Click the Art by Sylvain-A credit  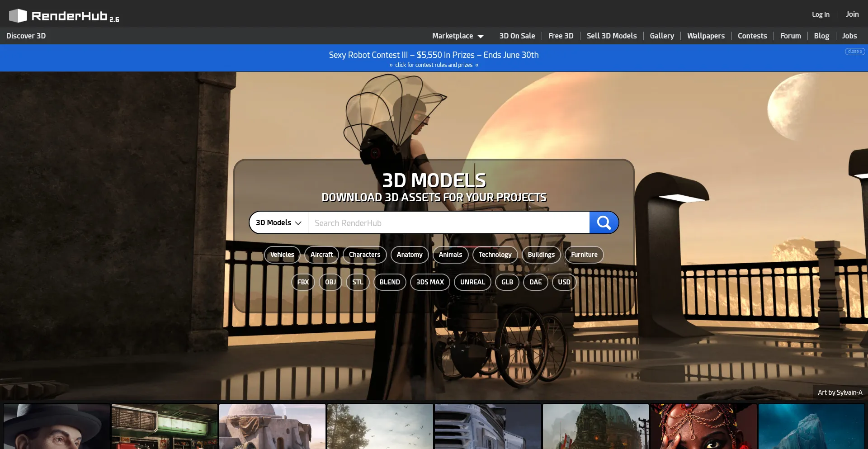tap(840, 392)
